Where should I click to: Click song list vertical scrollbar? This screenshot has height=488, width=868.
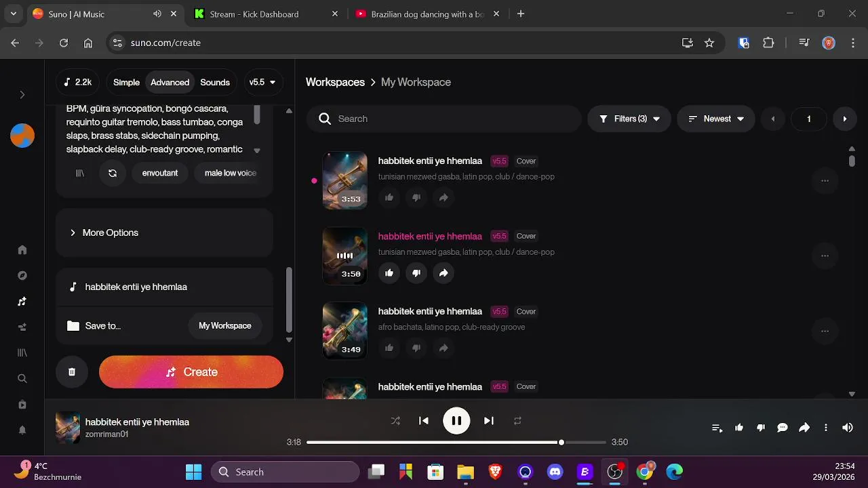pyautogui.click(x=852, y=161)
